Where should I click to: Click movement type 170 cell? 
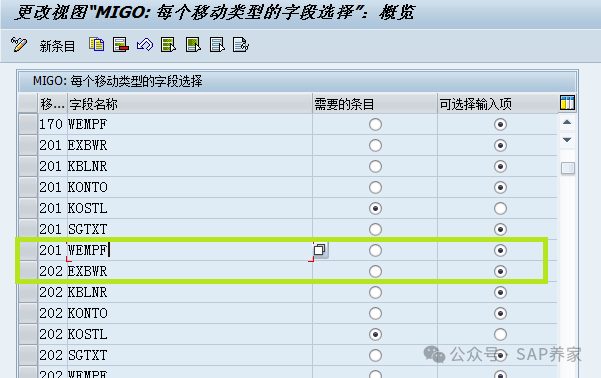point(53,124)
